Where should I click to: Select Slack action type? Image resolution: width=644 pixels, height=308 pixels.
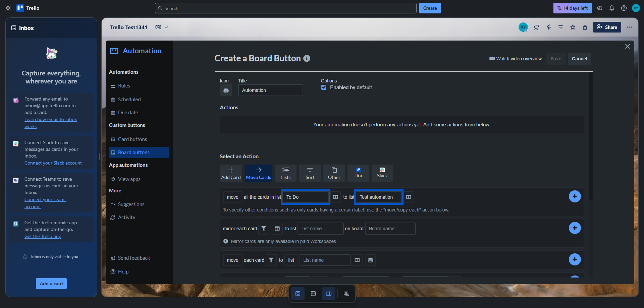382,173
